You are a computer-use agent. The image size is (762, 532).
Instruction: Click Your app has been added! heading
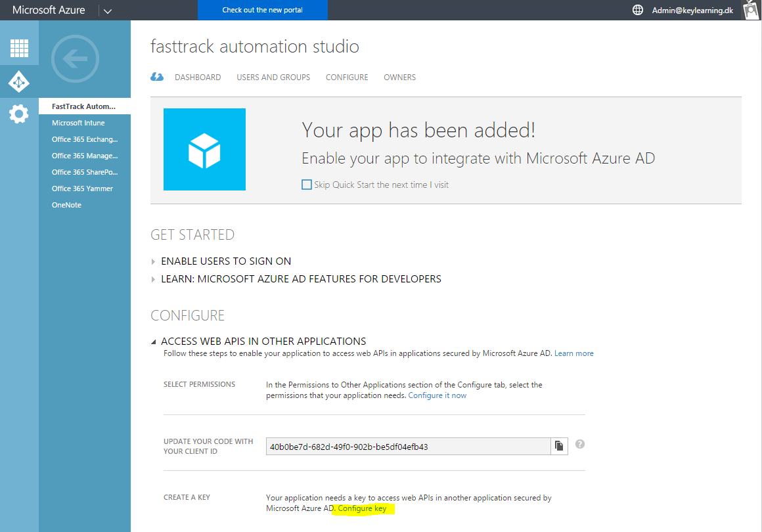[418, 130]
